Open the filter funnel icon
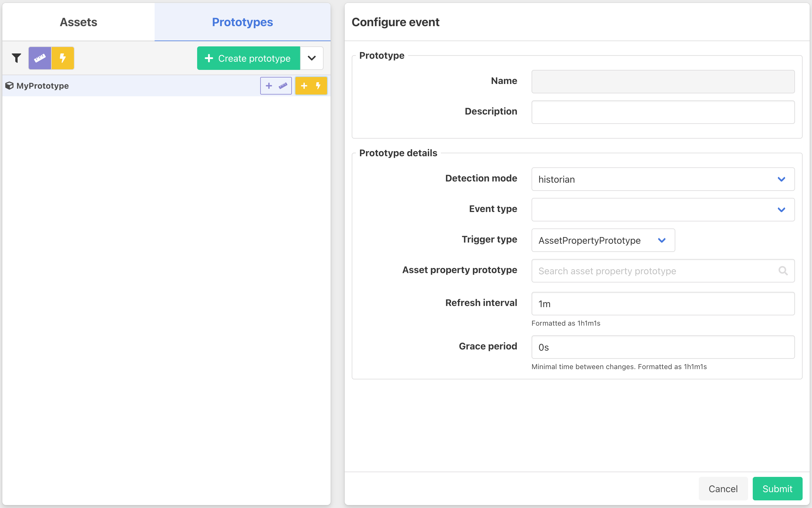 click(x=16, y=58)
